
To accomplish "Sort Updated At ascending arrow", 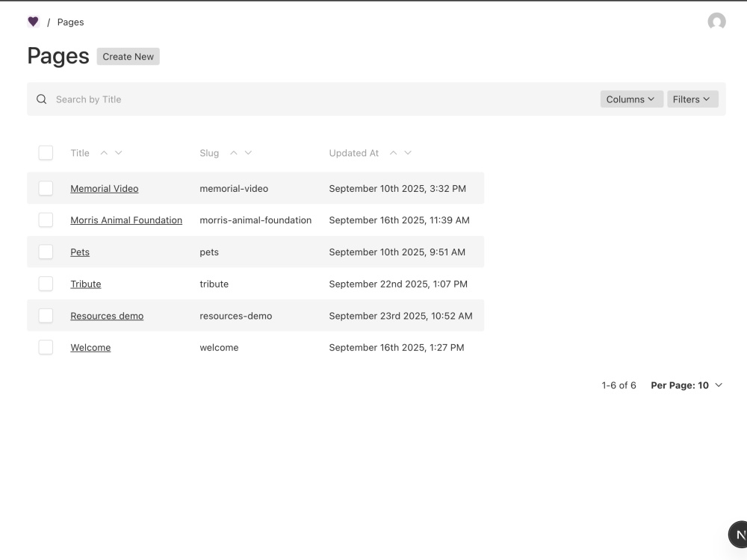I will 393,153.
